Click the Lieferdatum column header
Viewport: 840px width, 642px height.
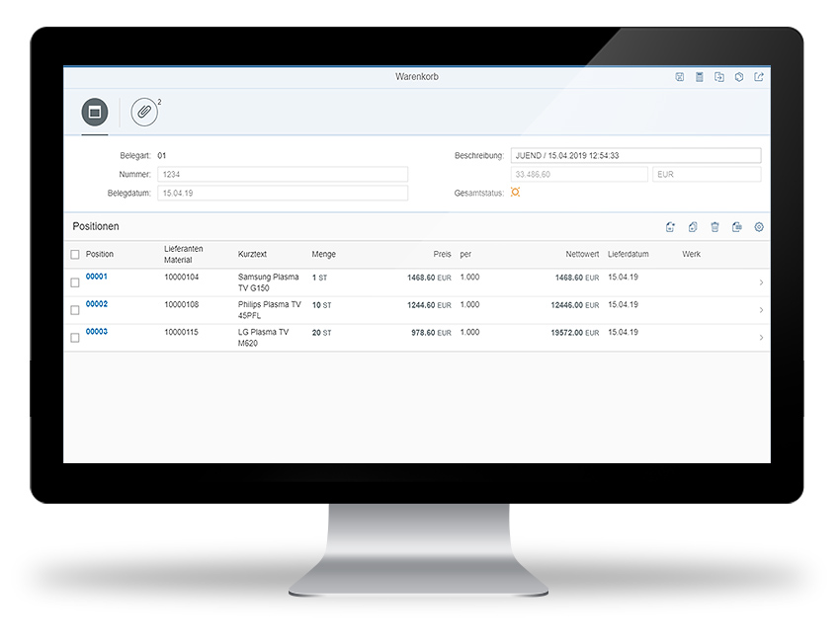point(628,255)
